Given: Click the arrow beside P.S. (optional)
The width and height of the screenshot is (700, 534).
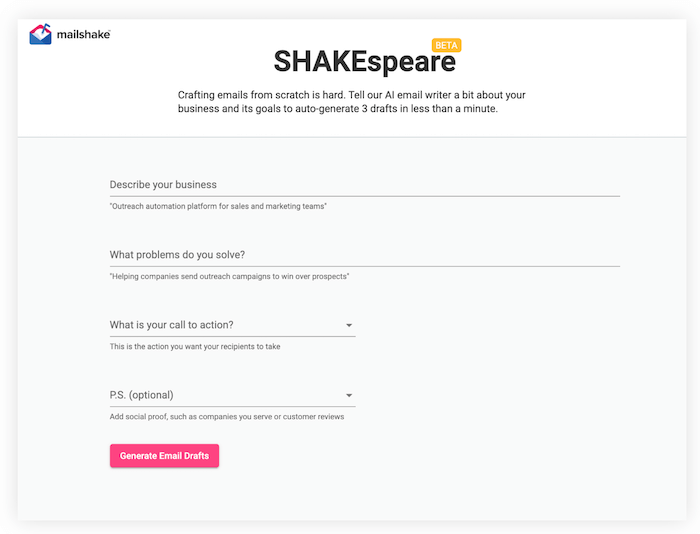Looking at the screenshot, I should click(349, 395).
